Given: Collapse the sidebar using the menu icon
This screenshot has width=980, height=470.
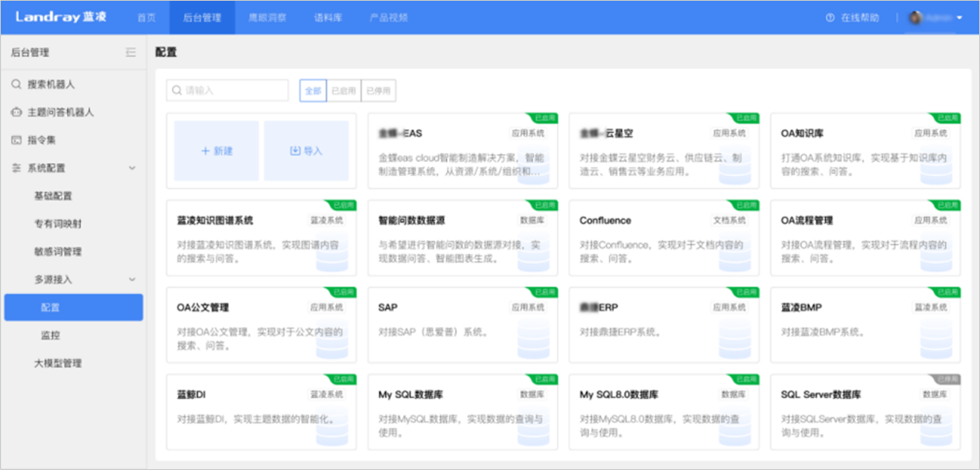Looking at the screenshot, I should 130,53.
